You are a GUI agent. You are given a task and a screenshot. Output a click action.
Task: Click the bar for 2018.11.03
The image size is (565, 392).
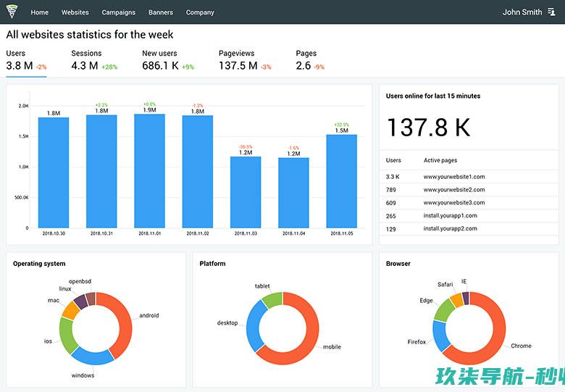coord(246,192)
